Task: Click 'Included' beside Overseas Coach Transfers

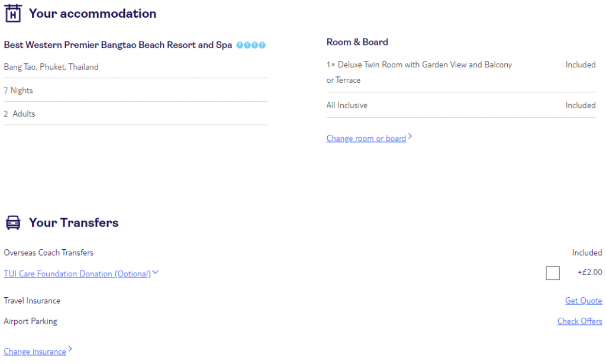Action: tap(586, 253)
